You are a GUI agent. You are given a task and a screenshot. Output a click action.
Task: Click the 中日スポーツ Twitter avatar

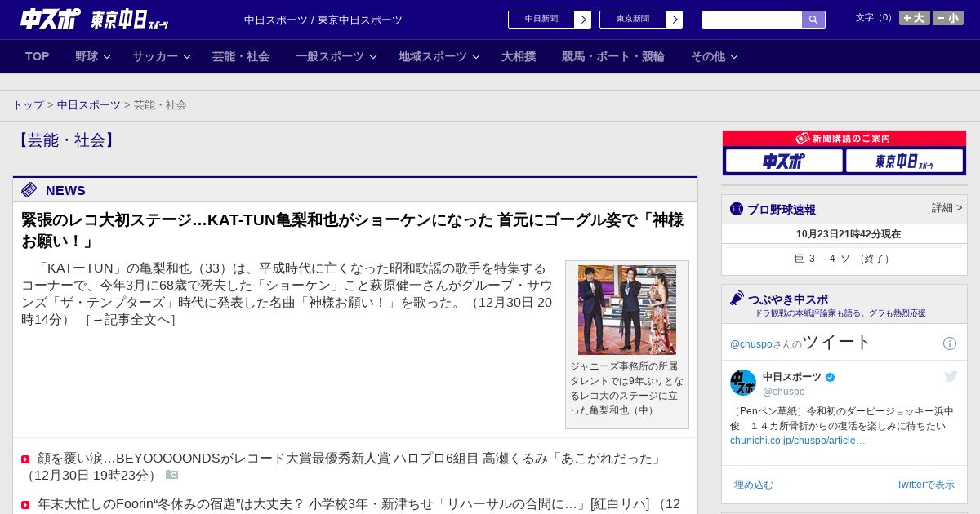tap(743, 383)
